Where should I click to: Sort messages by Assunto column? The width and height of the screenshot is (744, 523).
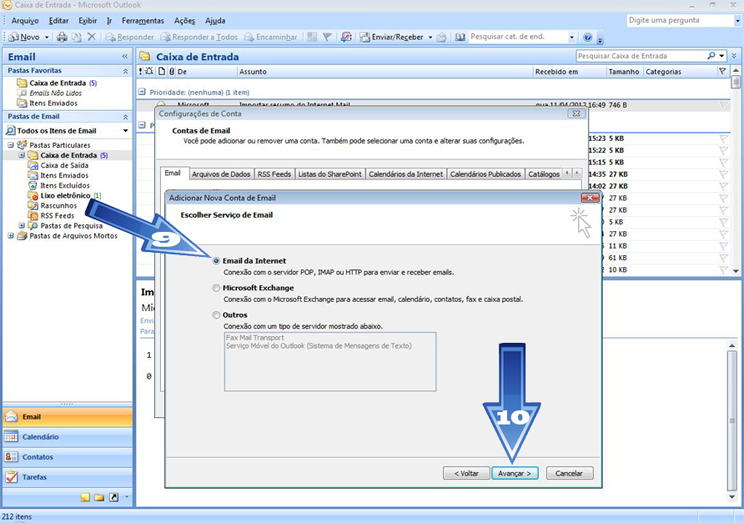tap(385, 72)
